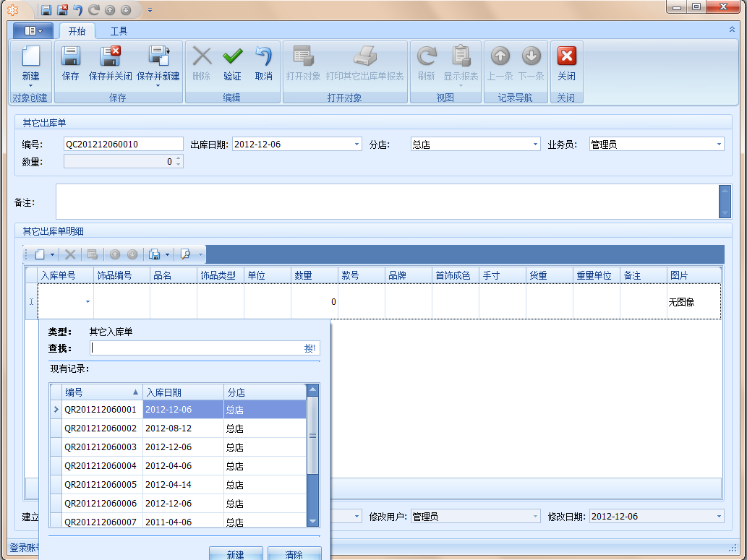Click the 打开对象 open object icon
Viewport: 747px width, 560px height.
(304, 56)
